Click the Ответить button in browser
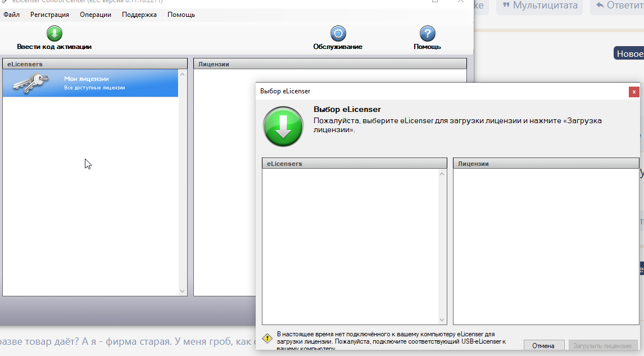Image resolution: width=644 pixels, height=356 pixels. pyautogui.click(x=617, y=6)
